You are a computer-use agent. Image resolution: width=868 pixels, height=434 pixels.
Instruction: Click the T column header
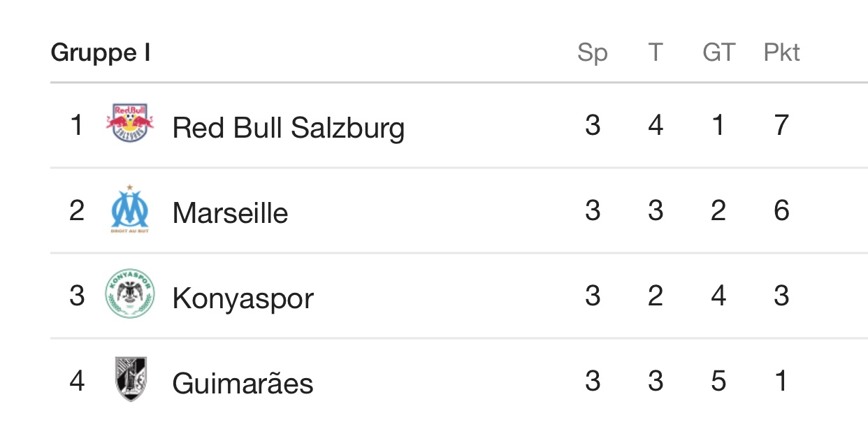655,52
